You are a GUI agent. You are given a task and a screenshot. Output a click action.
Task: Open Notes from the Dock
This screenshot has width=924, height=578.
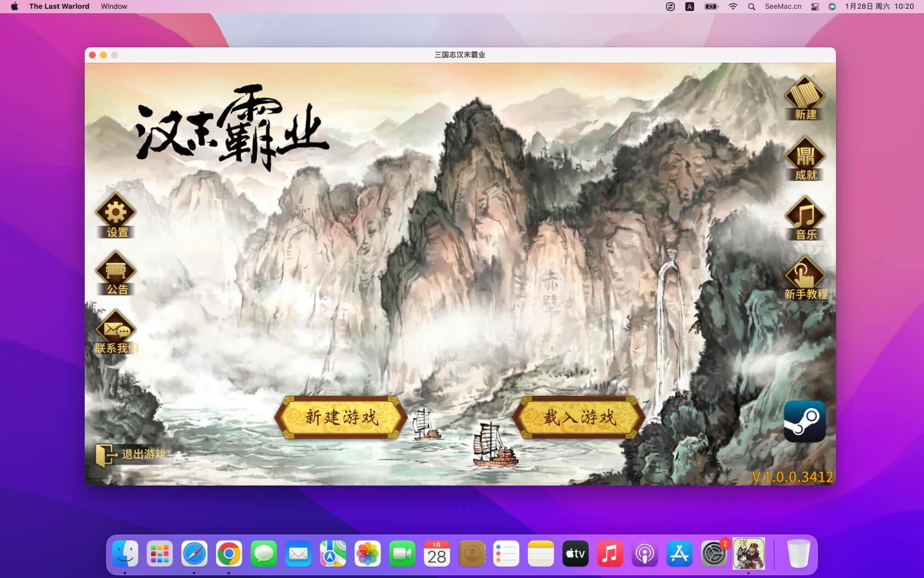pos(541,554)
